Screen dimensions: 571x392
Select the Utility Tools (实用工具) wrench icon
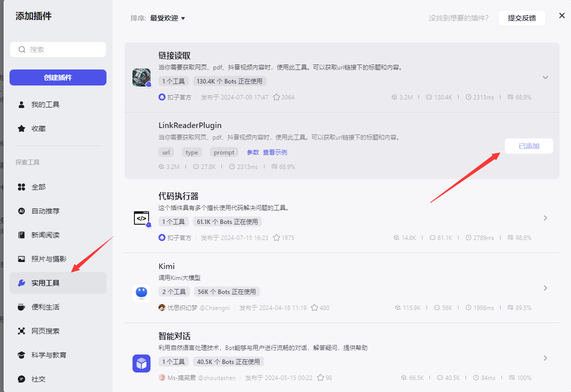coord(21,283)
